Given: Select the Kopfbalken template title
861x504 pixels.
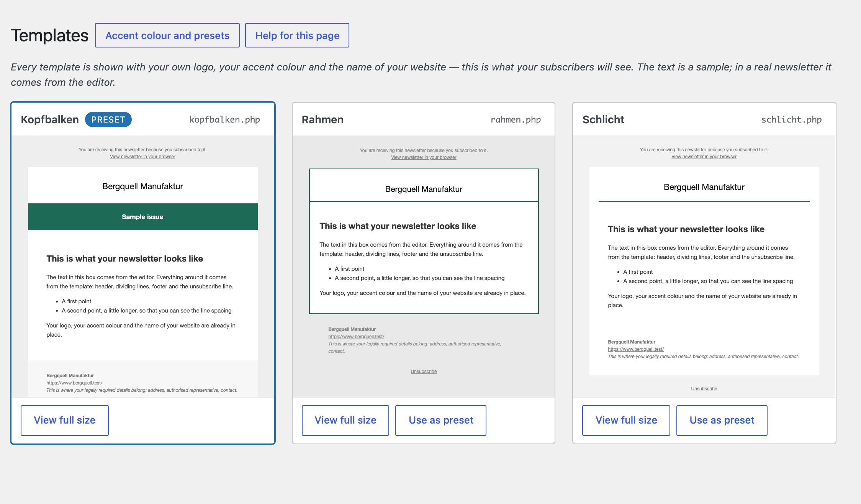Looking at the screenshot, I should pos(50,119).
